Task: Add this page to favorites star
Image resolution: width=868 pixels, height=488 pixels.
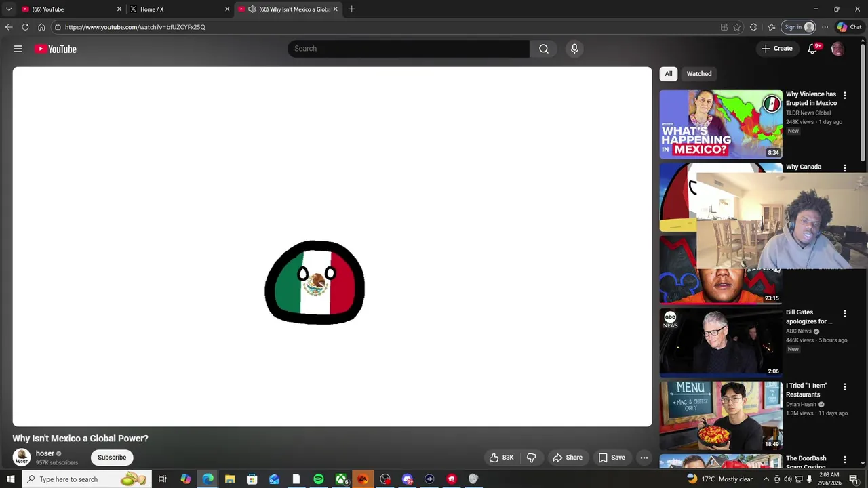Action: click(737, 27)
